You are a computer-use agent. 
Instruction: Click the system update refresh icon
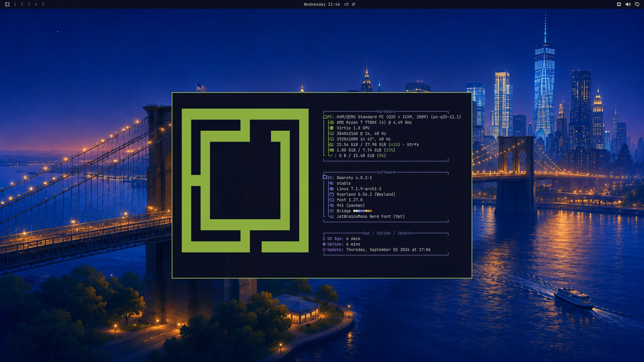coord(354,4)
